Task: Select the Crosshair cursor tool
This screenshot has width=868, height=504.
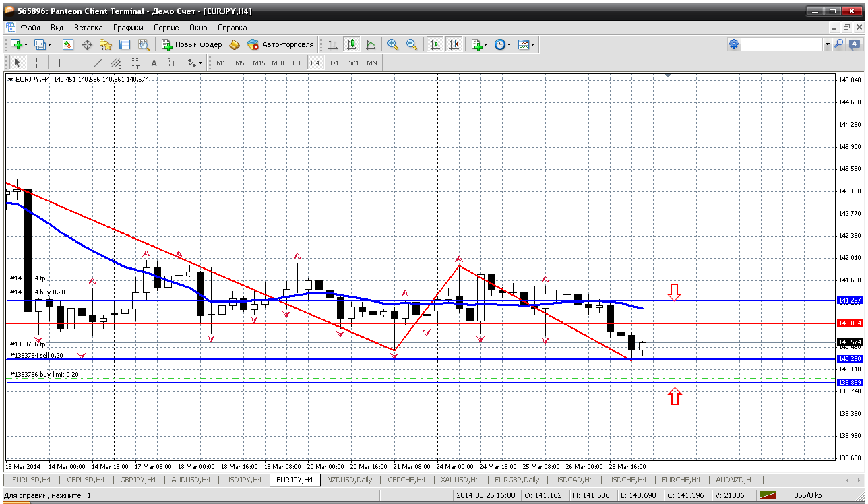Action: click(36, 63)
